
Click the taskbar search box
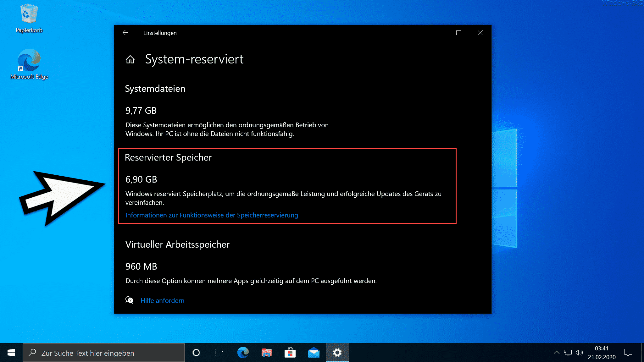(x=104, y=353)
